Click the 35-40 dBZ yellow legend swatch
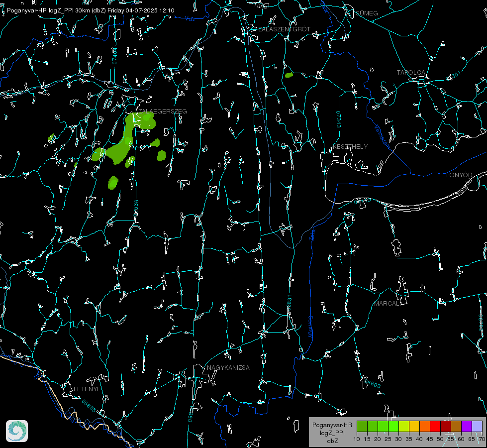 [x=414, y=426]
